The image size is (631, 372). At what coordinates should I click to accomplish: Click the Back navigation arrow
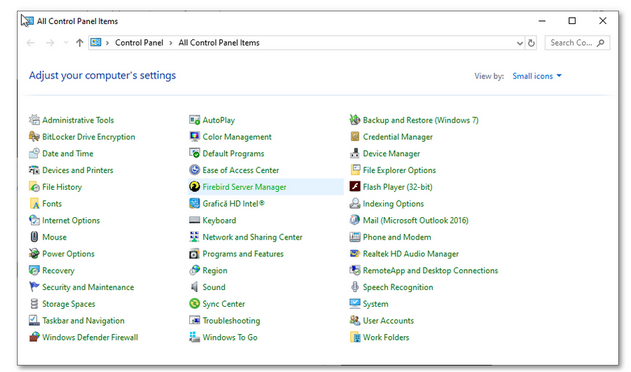[x=30, y=43]
